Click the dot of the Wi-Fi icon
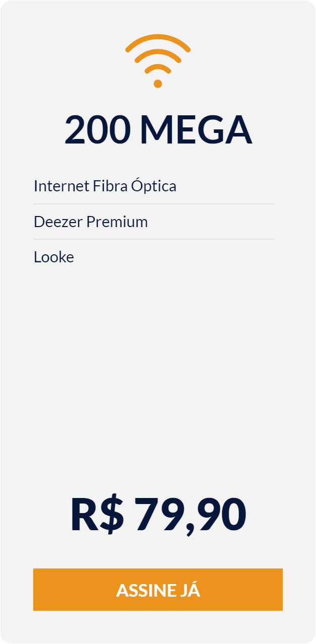The height and width of the screenshot is (644, 316). tap(158, 84)
